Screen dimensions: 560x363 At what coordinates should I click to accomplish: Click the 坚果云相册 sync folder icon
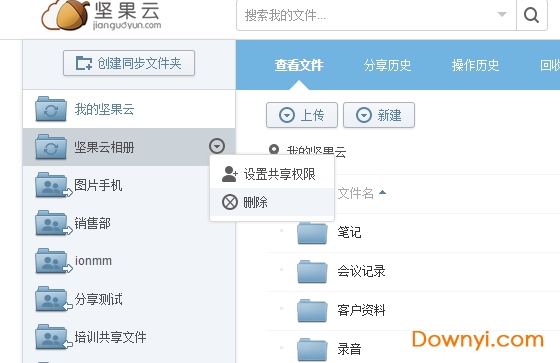tap(51, 147)
